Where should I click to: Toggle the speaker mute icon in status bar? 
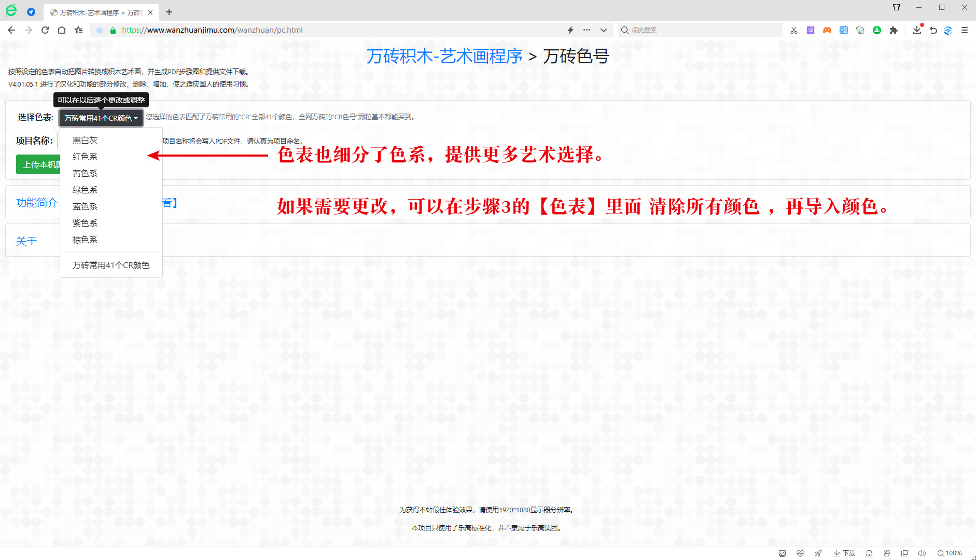click(x=922, y=553)
